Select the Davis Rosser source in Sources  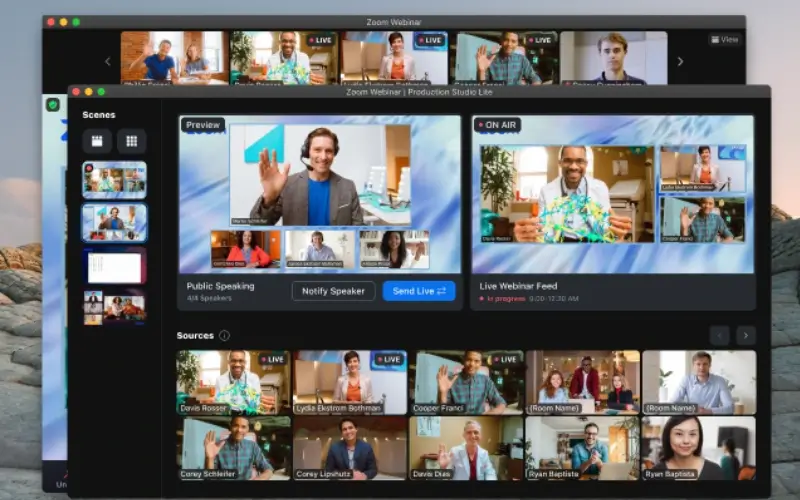point(233,382)
